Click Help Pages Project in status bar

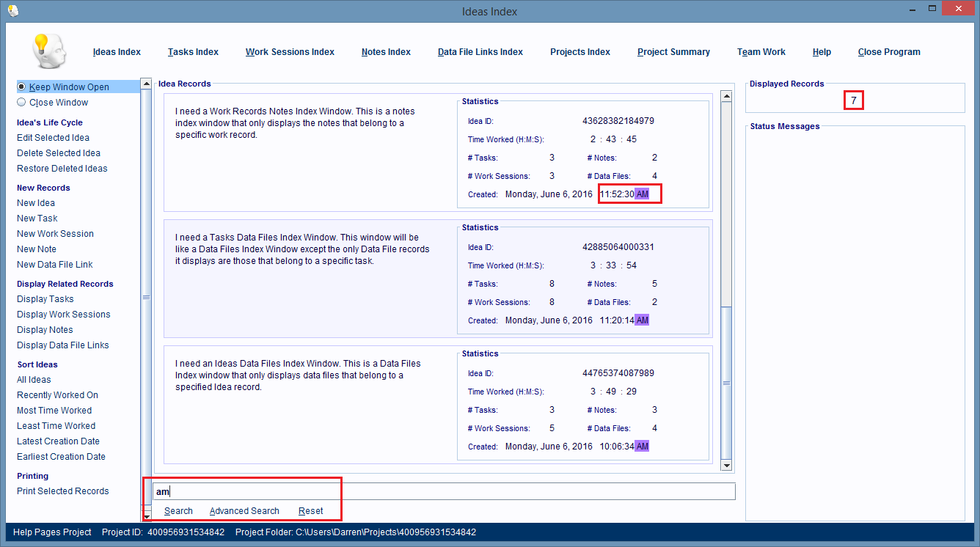coord(52,532)
